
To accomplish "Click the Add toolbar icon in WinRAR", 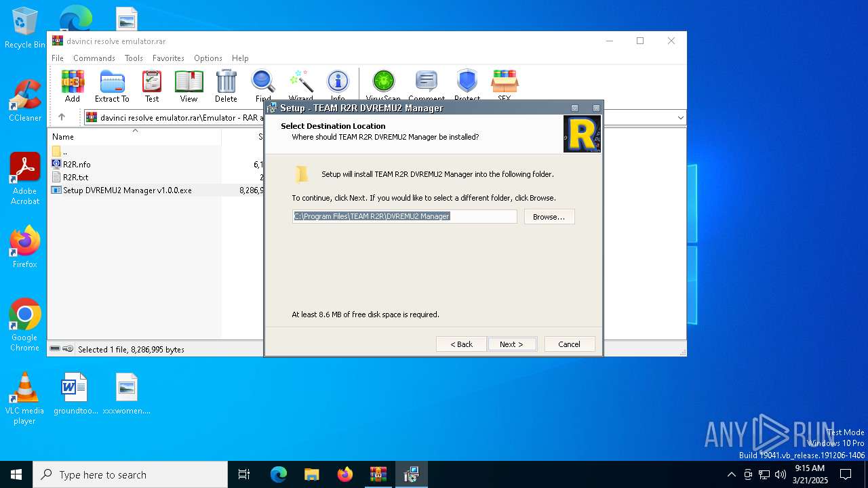I will (x=73, y=86).
